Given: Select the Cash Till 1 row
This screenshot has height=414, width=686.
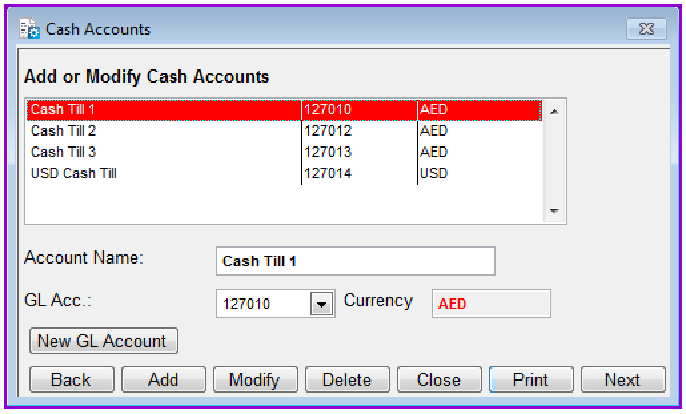Looking at the screenshot, I should click(284, 110).
